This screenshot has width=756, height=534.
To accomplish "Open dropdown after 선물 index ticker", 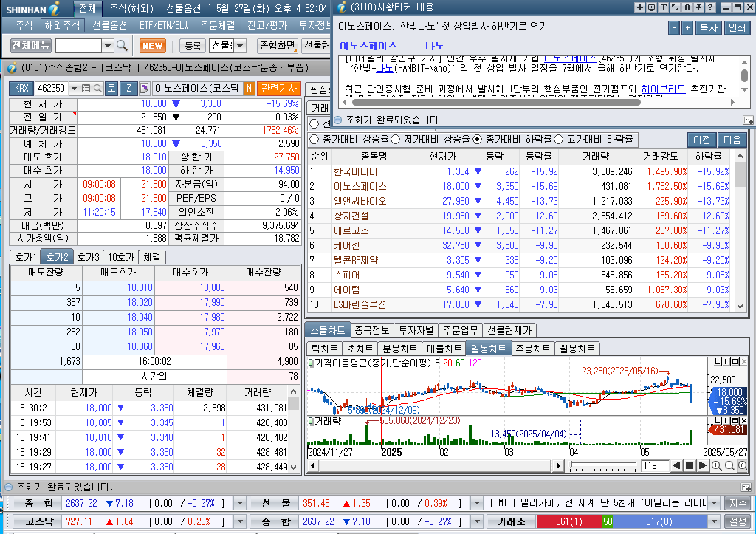I will coord(476,503).
